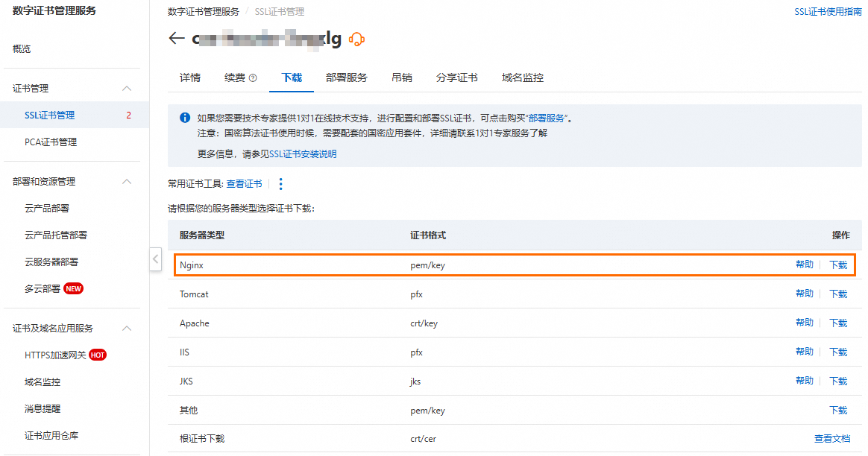Download the Apache crt/key certificate
868x456 pixels.
tap(838, 323)
